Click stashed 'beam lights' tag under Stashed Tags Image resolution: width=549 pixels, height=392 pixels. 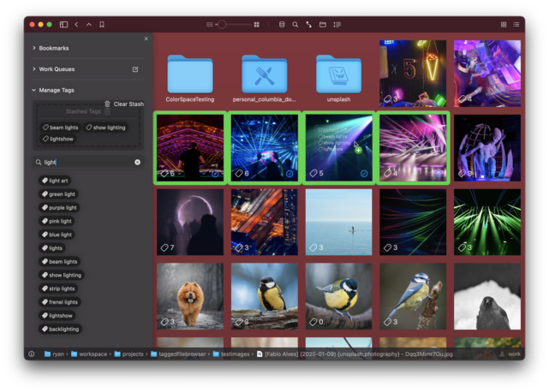[x=60, y=128]
